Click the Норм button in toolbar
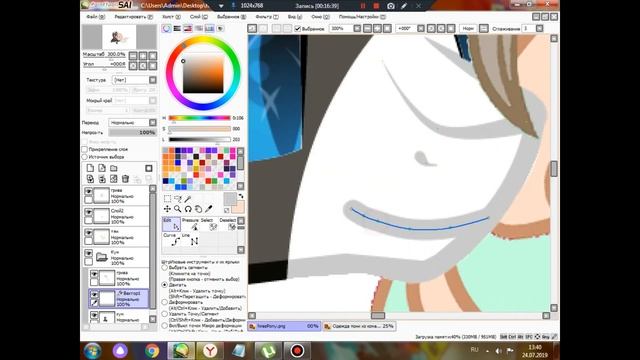640x360 pixels. (x=468, y=29)
